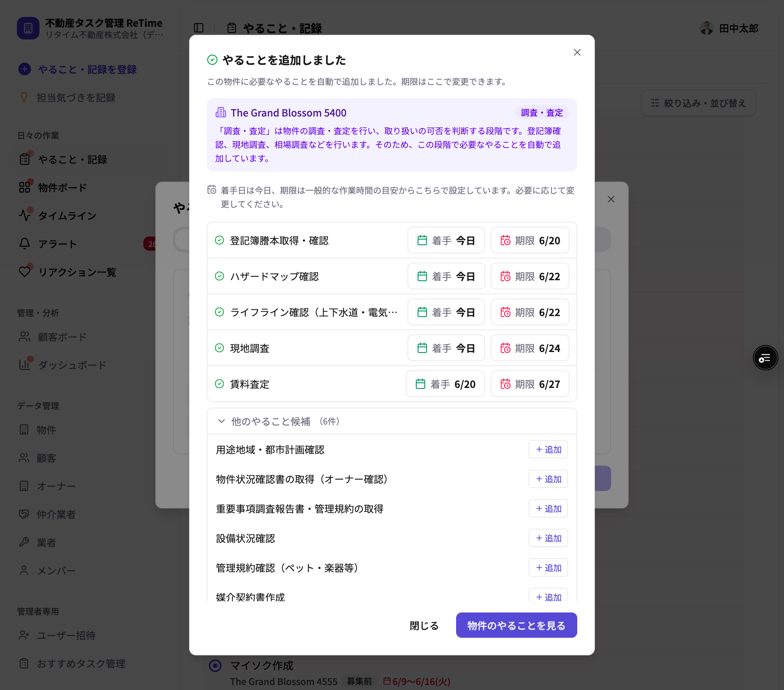Close the background dialog with its X
Image resolution: width=784 pixels, height=690 pixels.
pyautogui.click(x=611, y=199)
